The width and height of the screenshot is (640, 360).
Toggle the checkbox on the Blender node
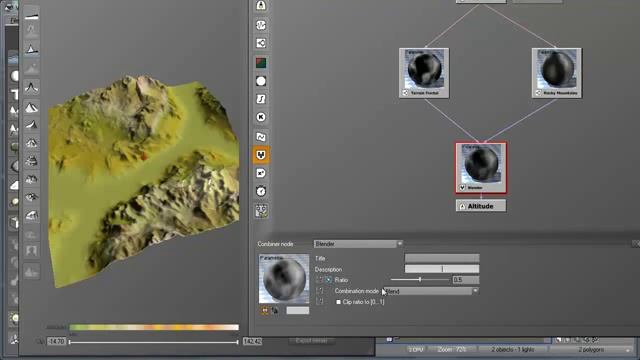pos(462,188)
